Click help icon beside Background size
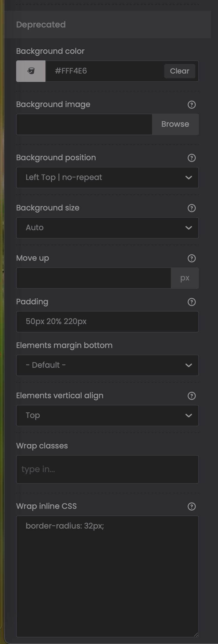The image size is (218, 644). 192,208
